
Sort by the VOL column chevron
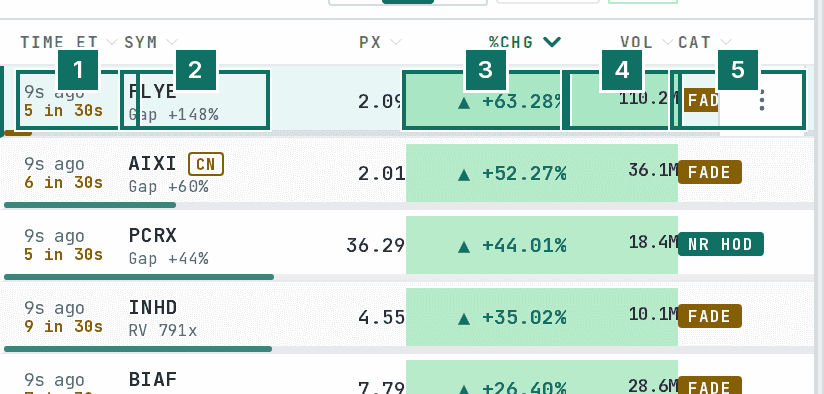click(x=667, y=42)
